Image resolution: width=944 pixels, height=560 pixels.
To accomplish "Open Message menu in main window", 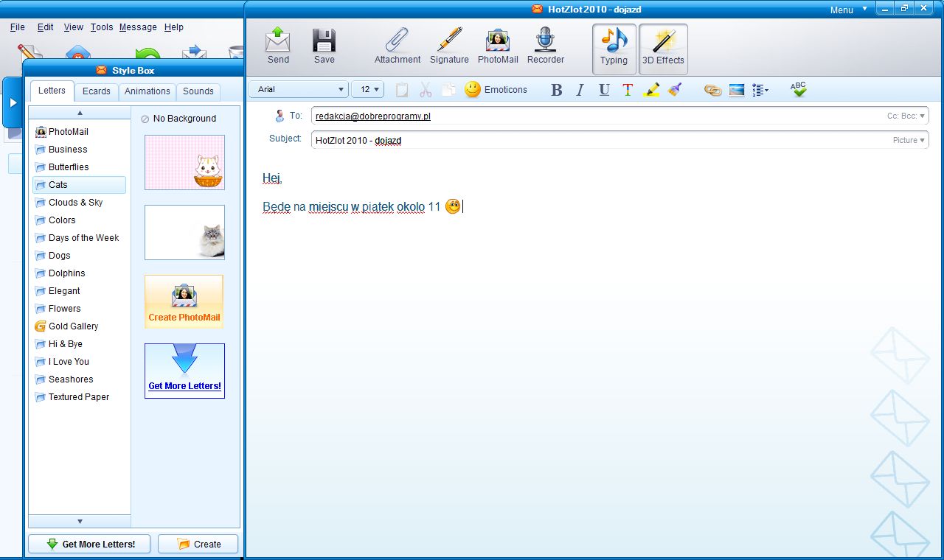I will point(138,27).
